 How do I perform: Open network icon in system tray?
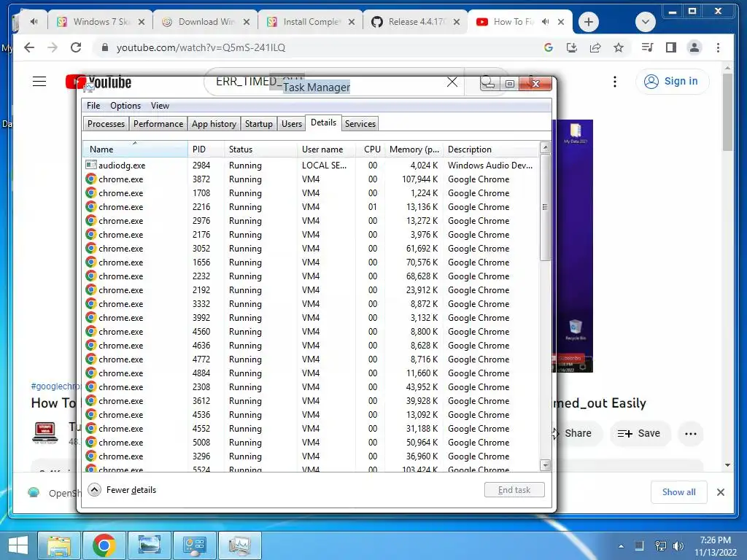pos(660,546)
